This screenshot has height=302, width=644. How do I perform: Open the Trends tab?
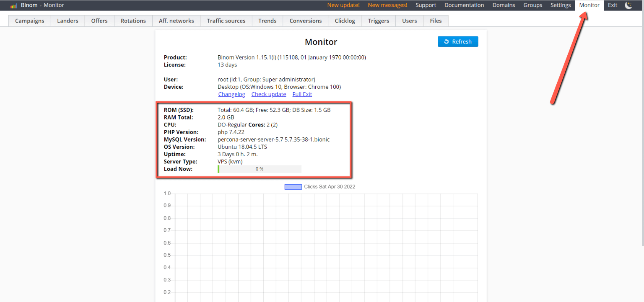coord(267,21)
